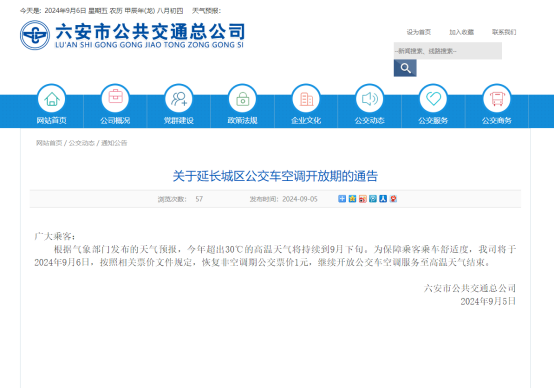Open 公交服务 heart icon

[x=433, y=99]
